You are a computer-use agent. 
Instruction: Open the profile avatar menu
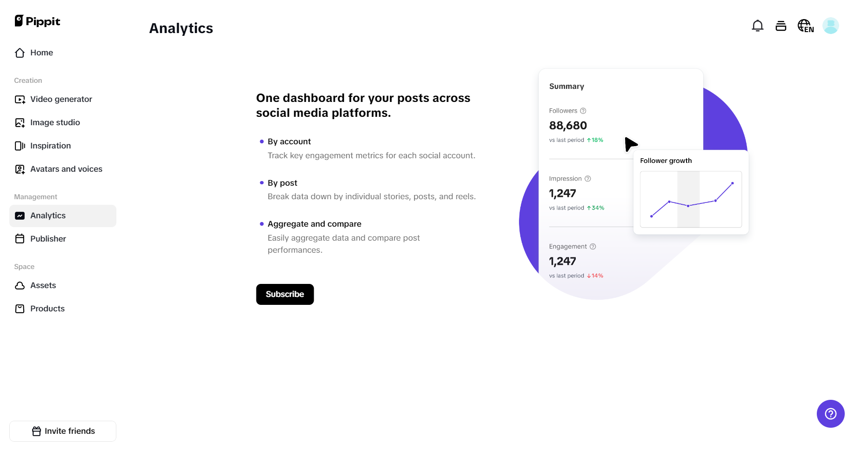pyautogui.click(x=831, y=26)
